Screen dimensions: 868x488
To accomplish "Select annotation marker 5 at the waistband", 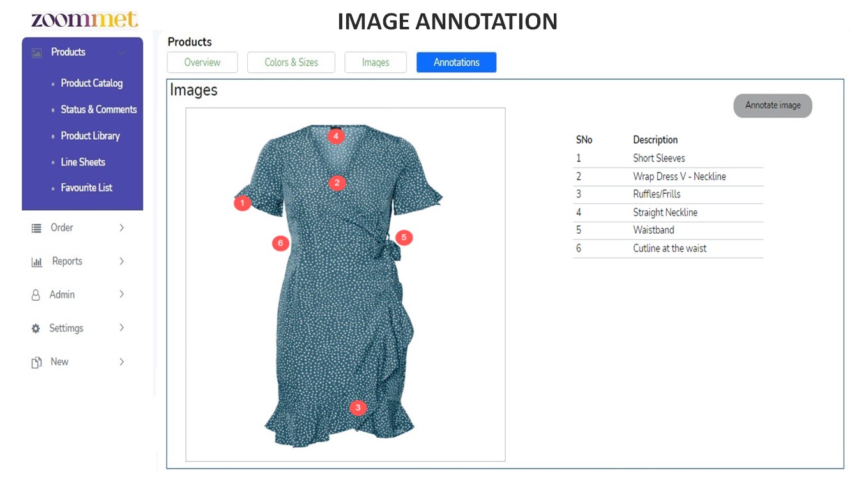I will (x=404, y=238).
